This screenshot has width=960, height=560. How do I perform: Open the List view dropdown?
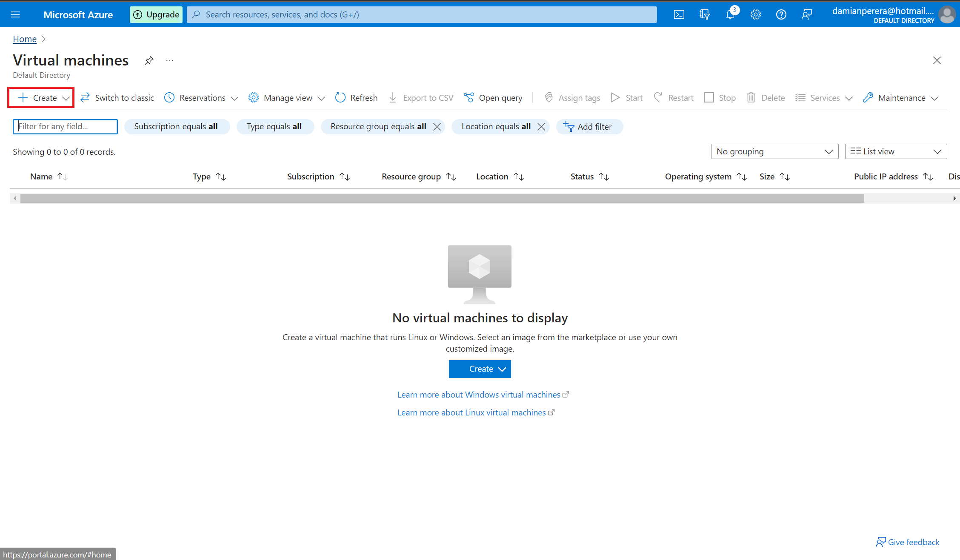point(895,151)
